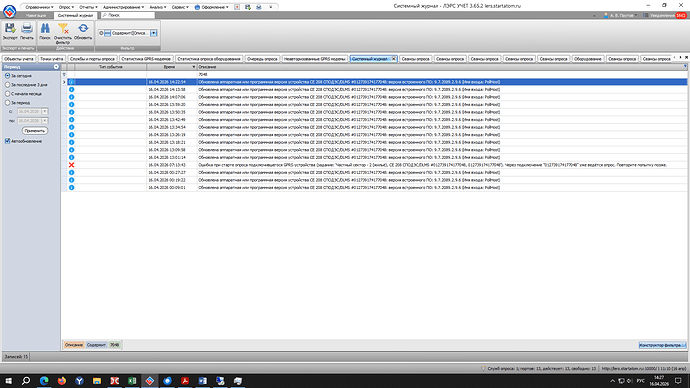Click the Описание column header

tap(442, 67)
